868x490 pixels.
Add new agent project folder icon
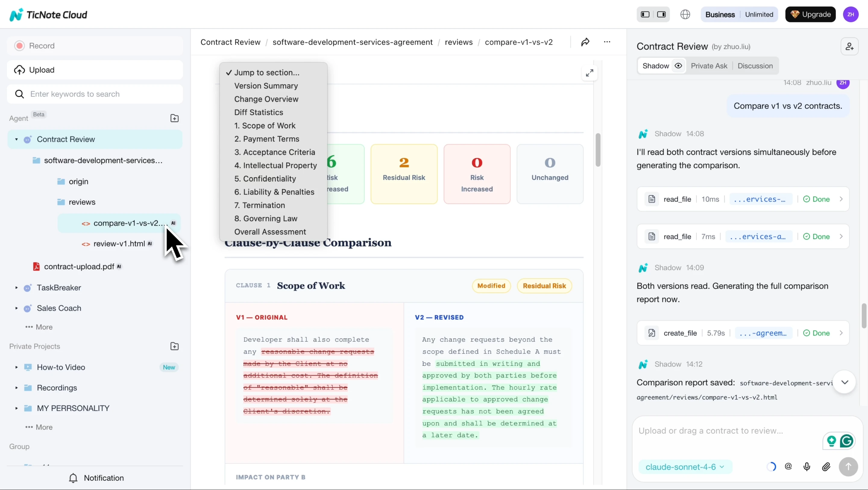[175, 118]
